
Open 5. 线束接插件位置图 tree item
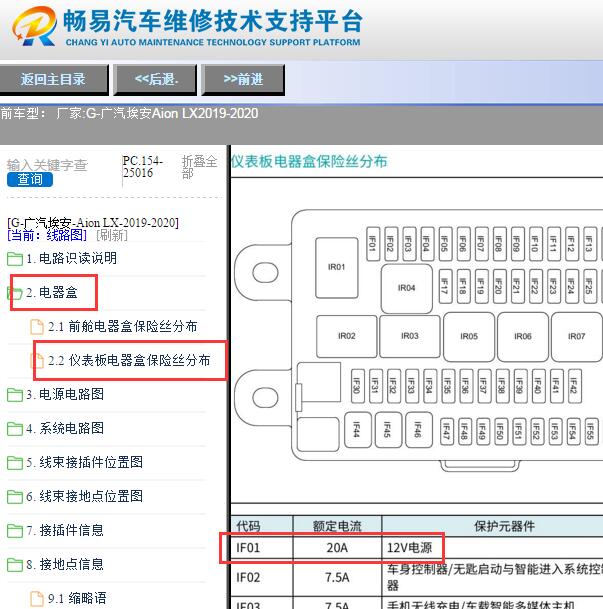[84, 462]
